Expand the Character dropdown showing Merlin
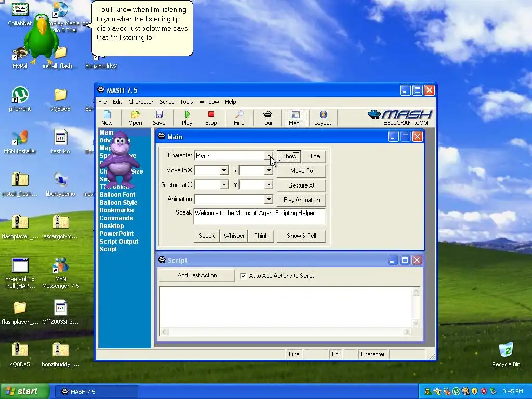This screenshot has height=399, width=532. (x=269, y=156)
